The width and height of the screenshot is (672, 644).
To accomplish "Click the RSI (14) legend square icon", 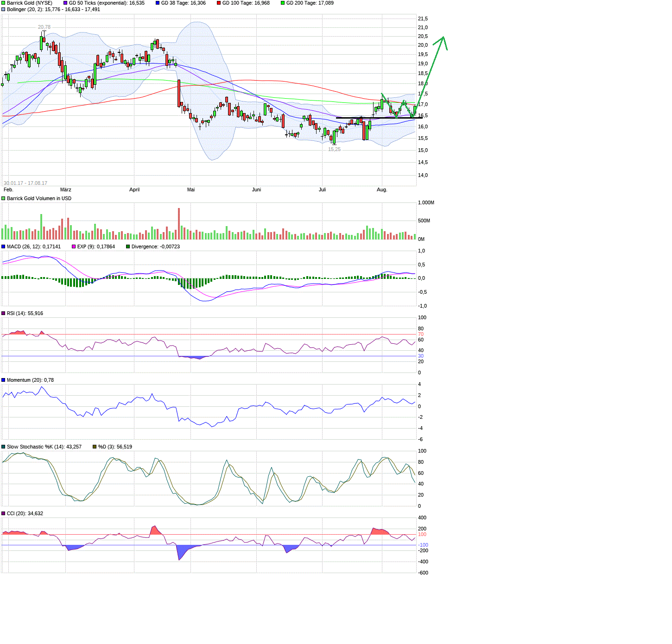I will point(3,313).
